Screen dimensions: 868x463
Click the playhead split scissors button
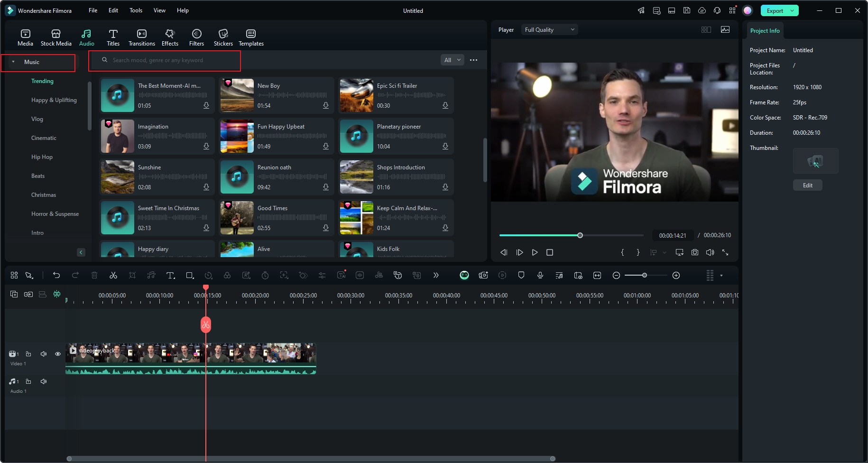(206, 325)
